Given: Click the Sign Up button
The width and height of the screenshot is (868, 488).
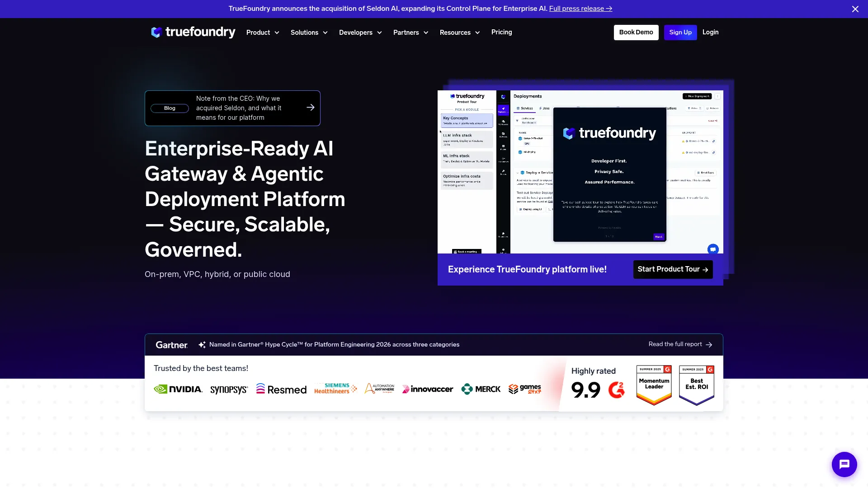Looking at the screenshot, I should pos(680,32).
